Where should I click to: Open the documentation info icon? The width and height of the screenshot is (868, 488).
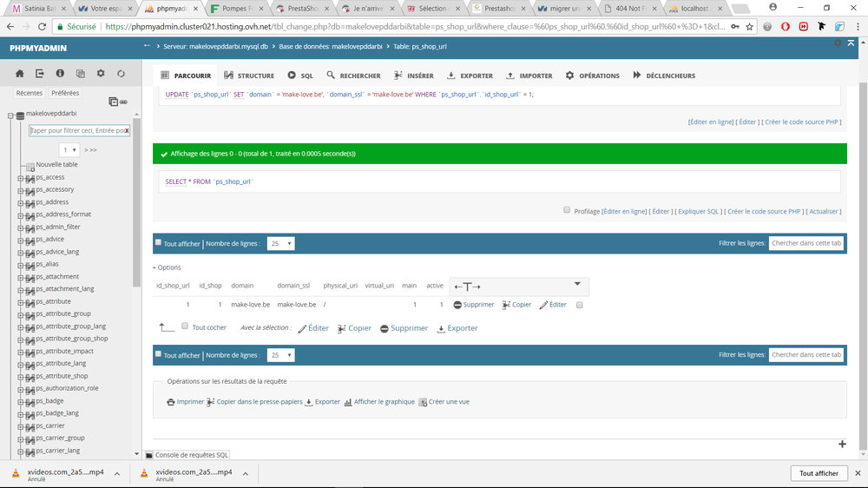[60, 73]
